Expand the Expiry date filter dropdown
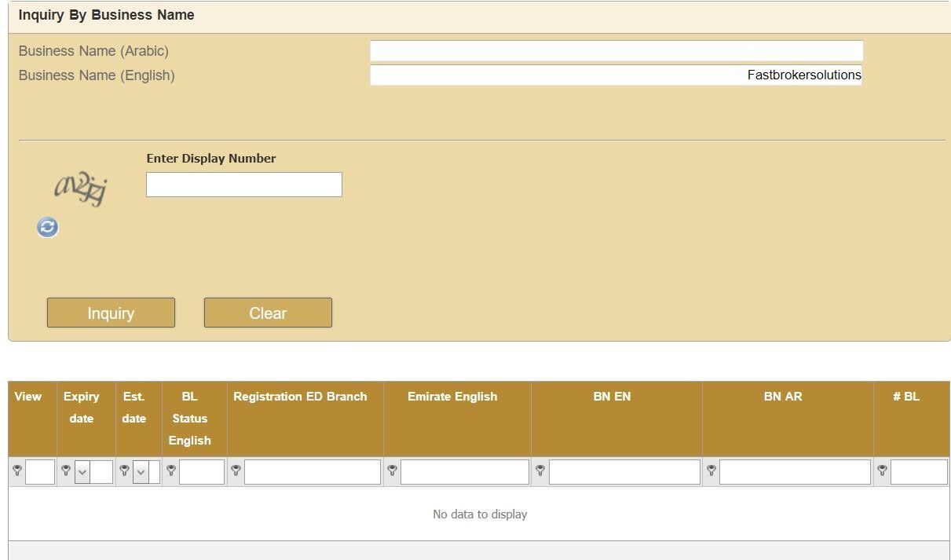Screen dimensions: 951x560 82,472
